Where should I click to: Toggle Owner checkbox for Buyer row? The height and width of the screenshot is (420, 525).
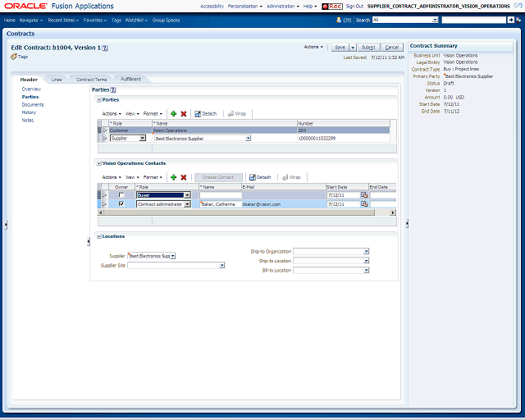coord(121,194)
